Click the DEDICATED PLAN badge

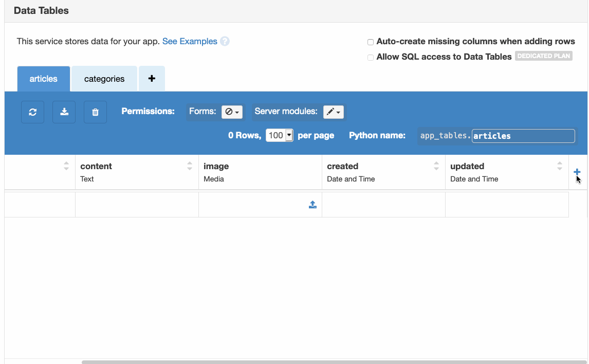(x=543, y=56)
